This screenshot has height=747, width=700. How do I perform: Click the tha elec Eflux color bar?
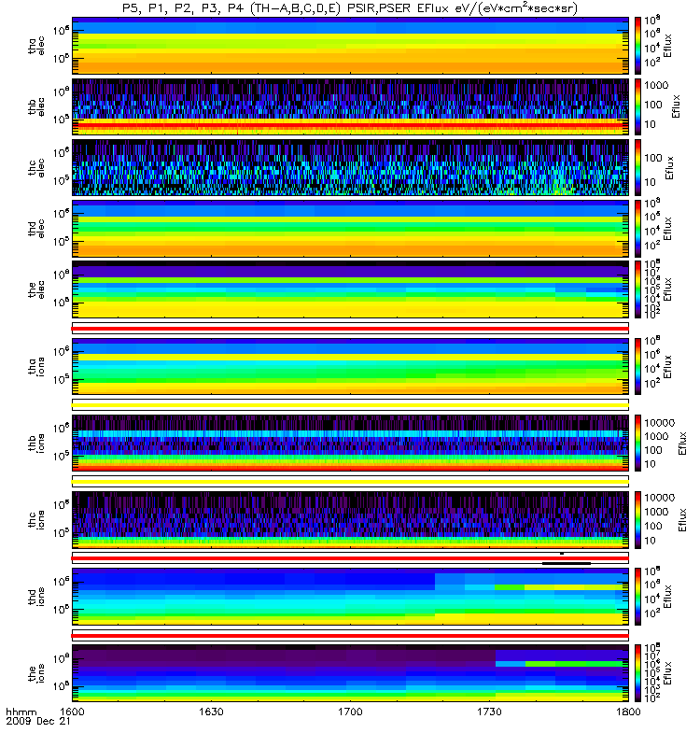(x=637, y=46)
